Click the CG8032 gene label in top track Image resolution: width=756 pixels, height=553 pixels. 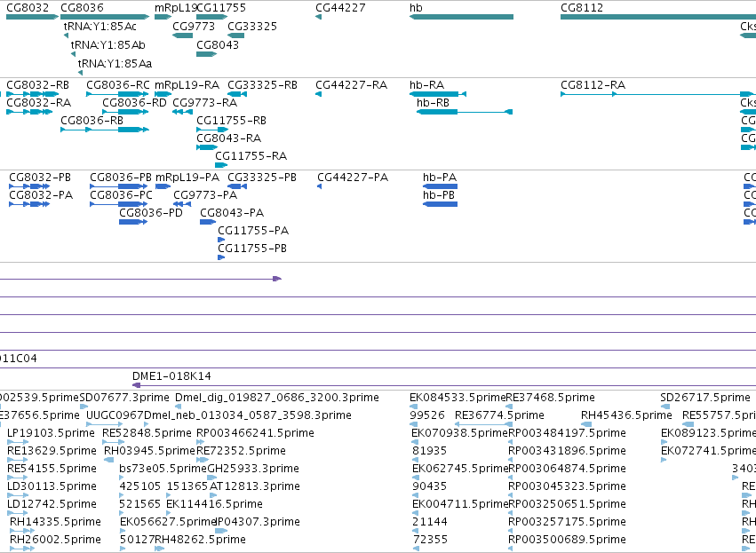click(x=28, y=8)
